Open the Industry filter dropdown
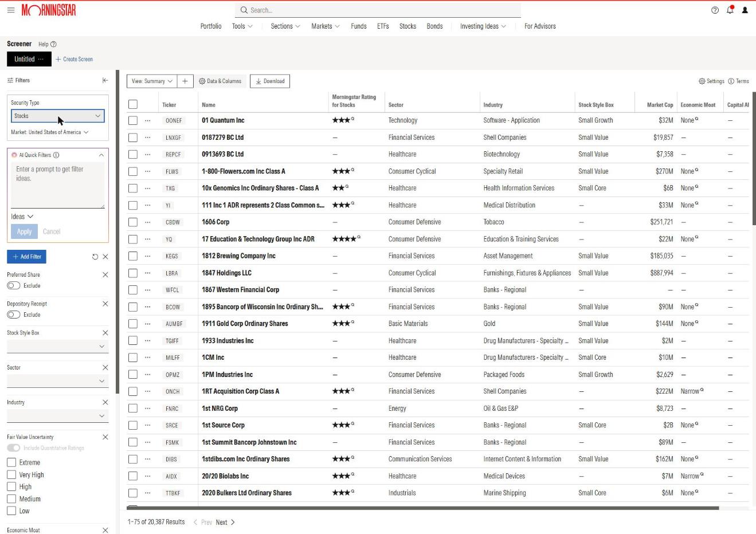This screenshot has width=756, height=534. [x=57, y=416]
